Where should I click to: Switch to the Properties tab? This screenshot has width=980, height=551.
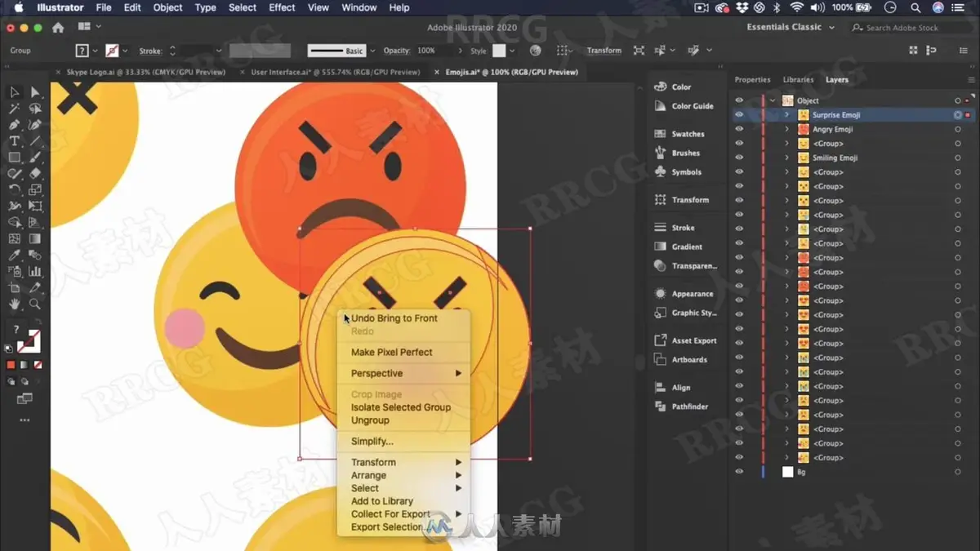[752, 80]
